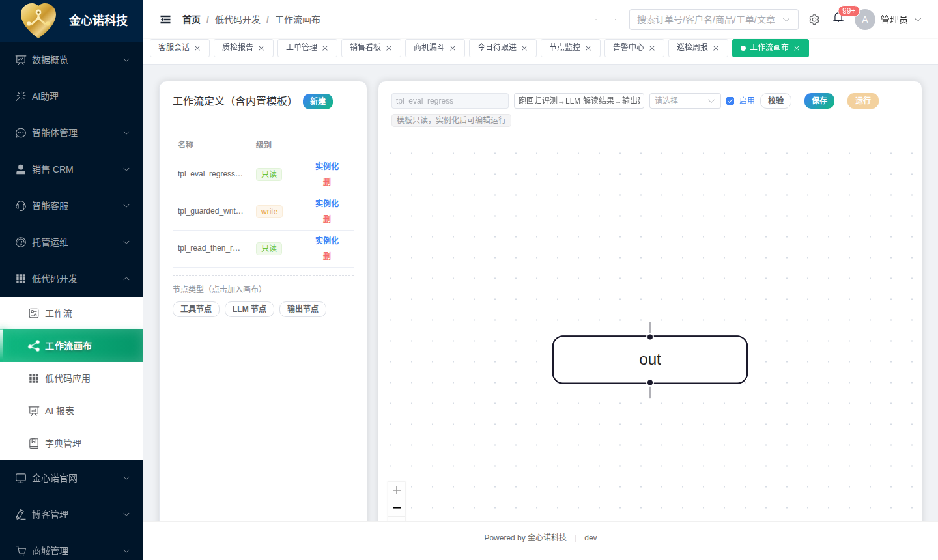
Task: Click the workflow description input field
Action: click(579, 101)
